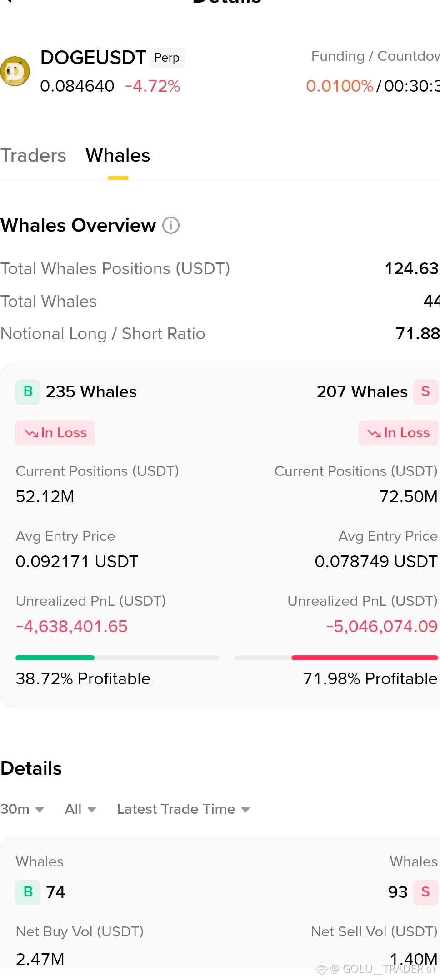This screenshot has height=980, width=440.
Task: Tap the In Loss tag under 235 Whales
Action: (55, 433)
